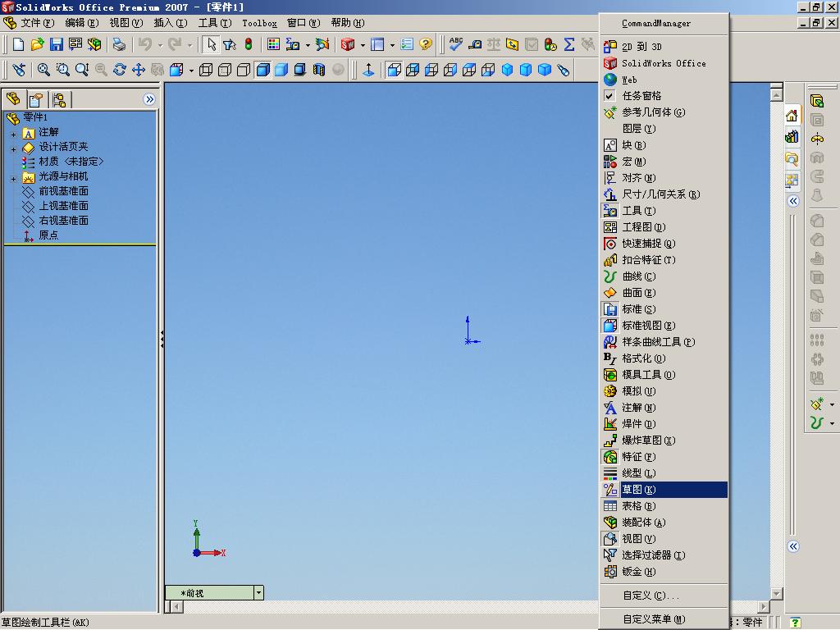
Task: Click the Web toolbar entry
Action: coord(663,80)
